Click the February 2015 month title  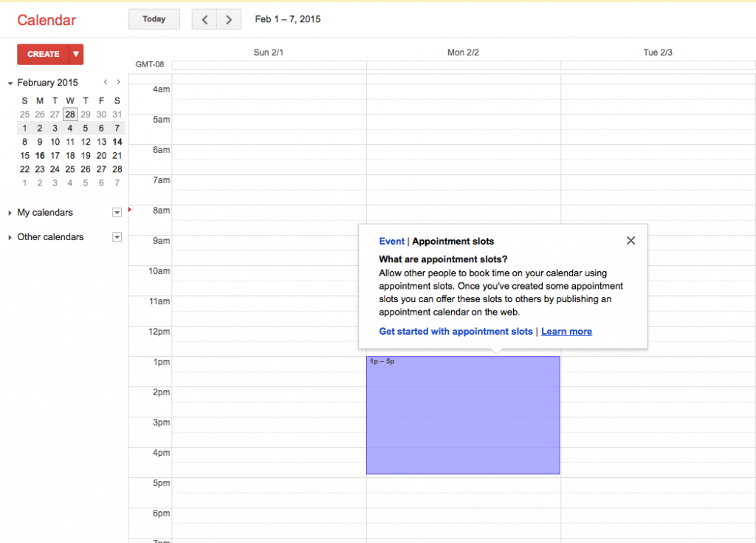(47, 83)
